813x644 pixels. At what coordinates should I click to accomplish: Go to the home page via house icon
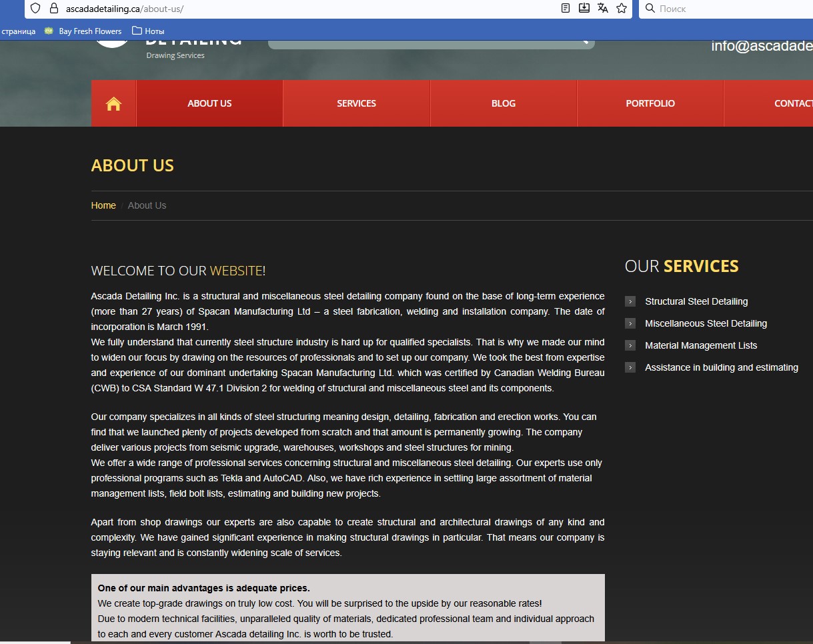click(x=113, y=103)
